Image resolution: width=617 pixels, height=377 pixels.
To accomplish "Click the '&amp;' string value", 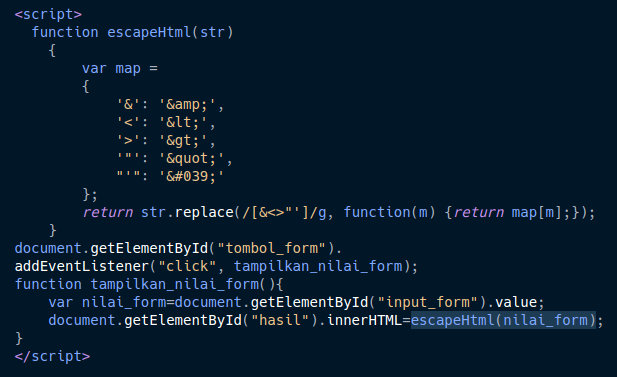I will pyautogui.click(x=187, y=104).
